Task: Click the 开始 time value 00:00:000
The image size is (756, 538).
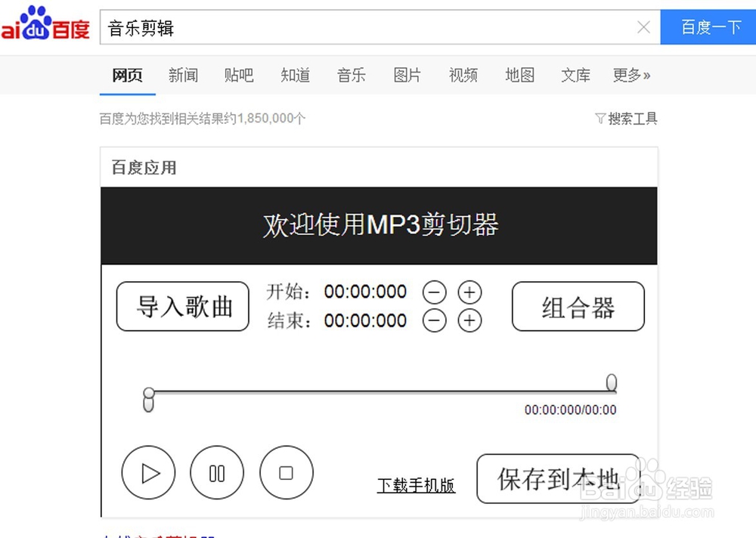Action: (365, 292)
